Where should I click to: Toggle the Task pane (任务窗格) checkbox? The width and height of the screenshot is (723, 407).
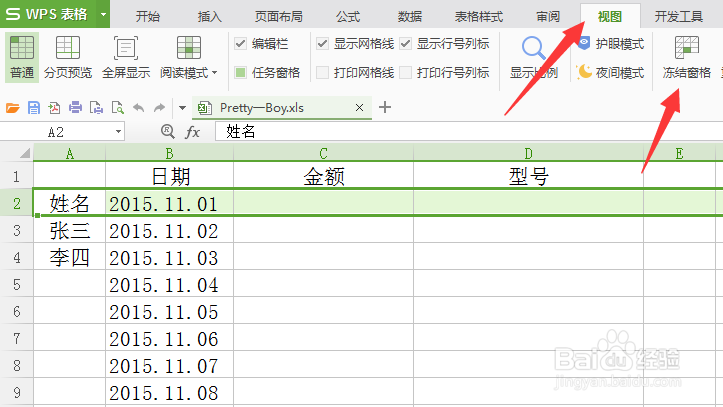point(240,72)
